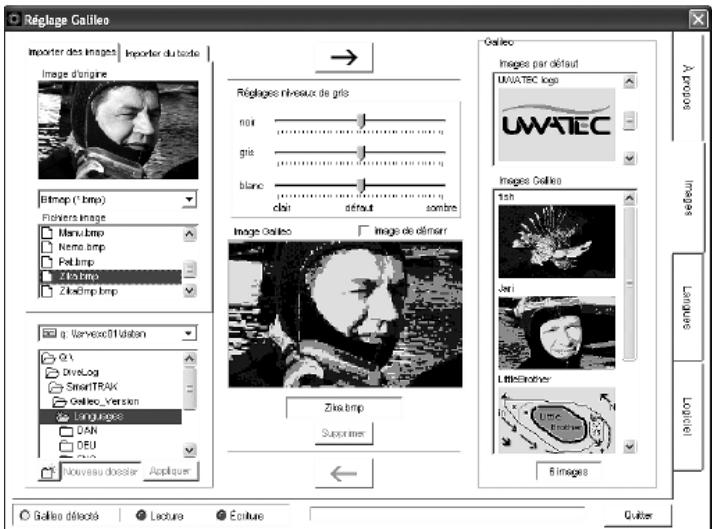
Task: Click the Réglage Galileo title bar icon
Action: pyautogui.click(x=15, y=20)
